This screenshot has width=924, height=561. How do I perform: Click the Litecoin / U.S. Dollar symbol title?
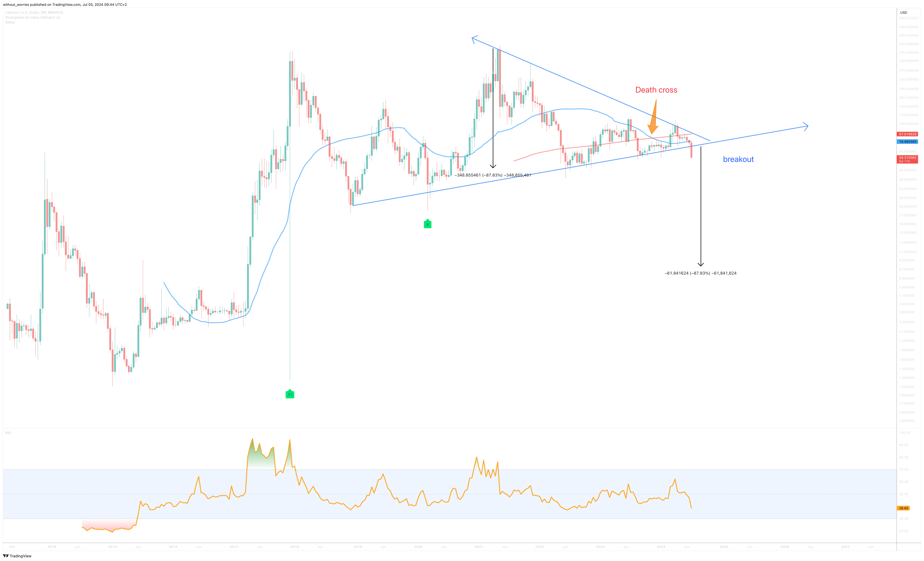(34, 12)
